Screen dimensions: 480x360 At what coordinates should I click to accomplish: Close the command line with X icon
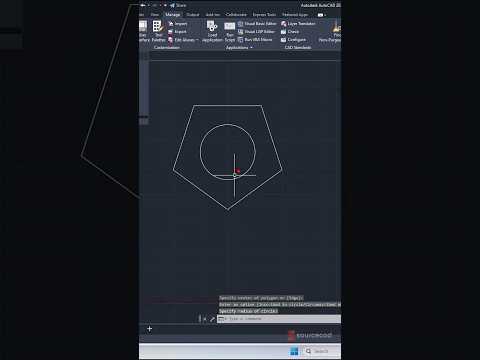pyautogui.click(x=205, y=319)
